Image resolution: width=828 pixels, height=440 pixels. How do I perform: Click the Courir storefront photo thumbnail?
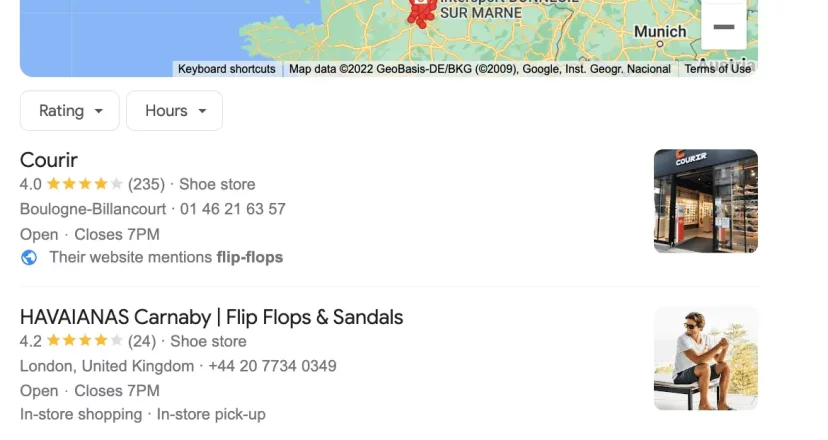[x=705, y=201]
